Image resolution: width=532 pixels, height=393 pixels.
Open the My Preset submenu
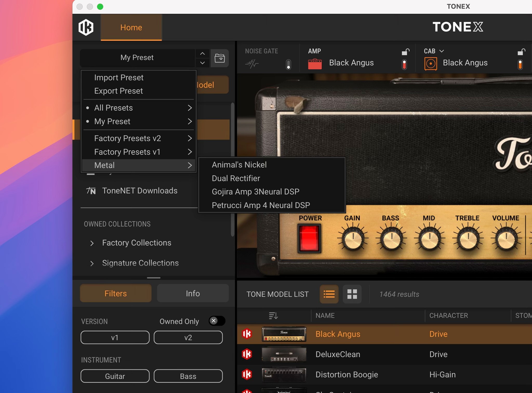pos(139,121)
